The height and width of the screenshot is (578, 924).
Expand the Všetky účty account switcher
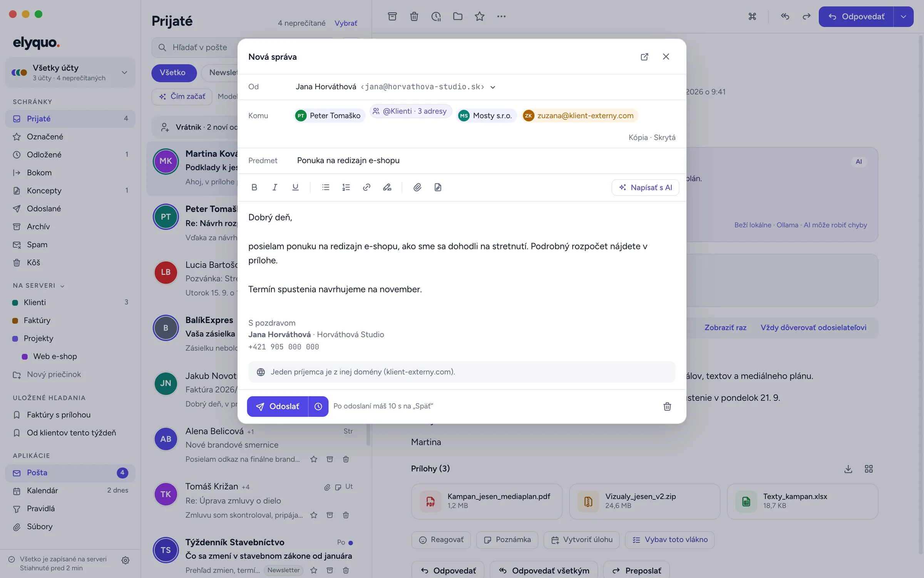pyautogui.click(x=70, y=72)
